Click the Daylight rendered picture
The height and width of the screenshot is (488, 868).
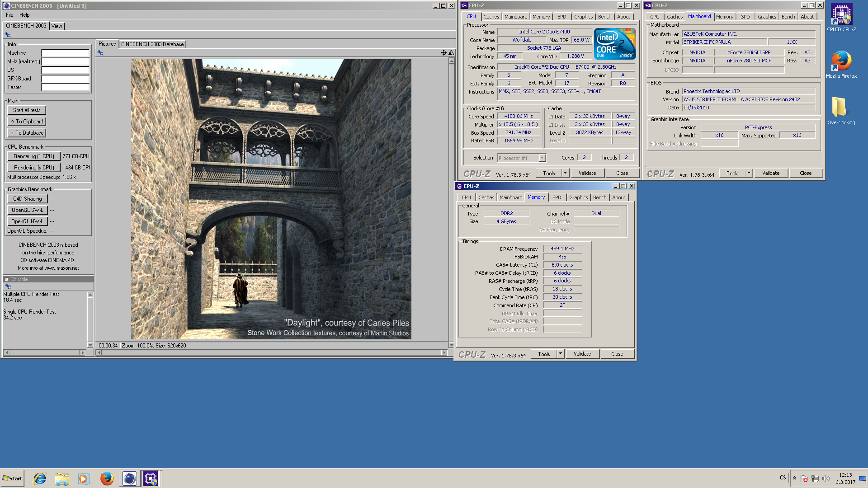[x=271, y=199]
